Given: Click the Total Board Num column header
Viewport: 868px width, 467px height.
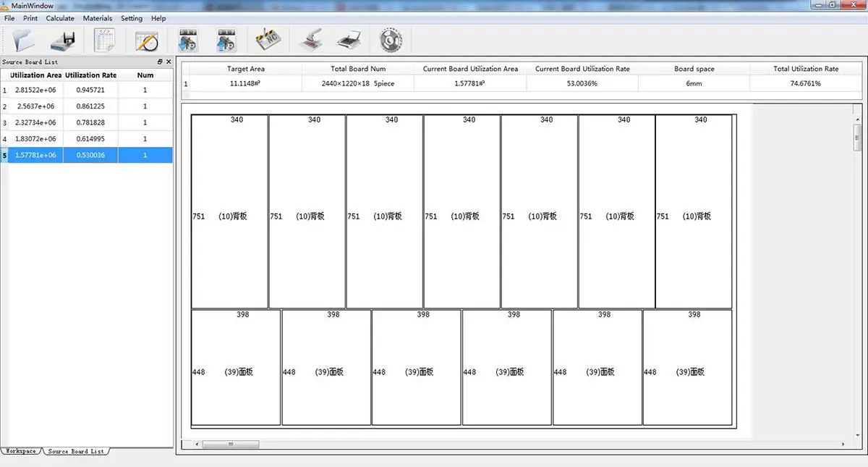Looking at the screenshot, I should pos(358,69).
